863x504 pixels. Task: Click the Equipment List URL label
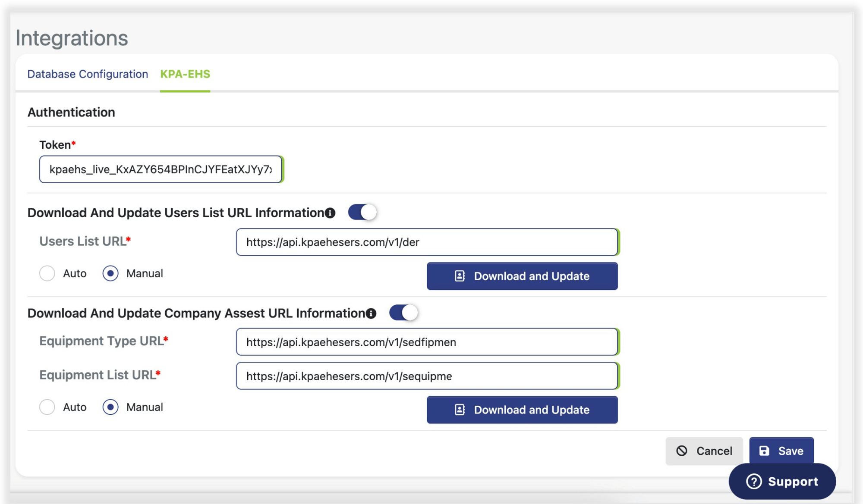[x=100, y=375]
